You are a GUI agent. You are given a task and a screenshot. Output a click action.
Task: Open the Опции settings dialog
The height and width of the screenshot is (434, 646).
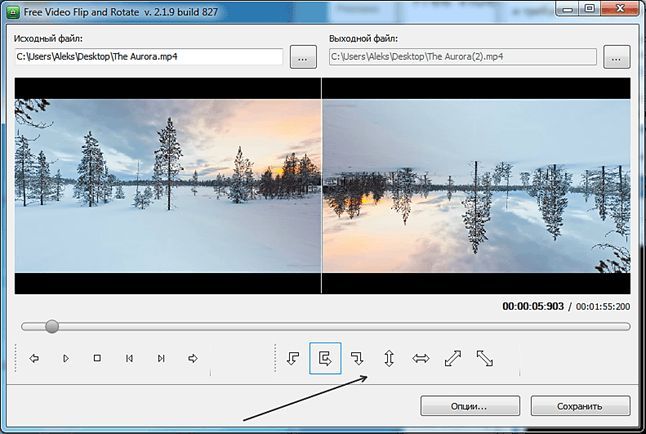pos(470,406)
